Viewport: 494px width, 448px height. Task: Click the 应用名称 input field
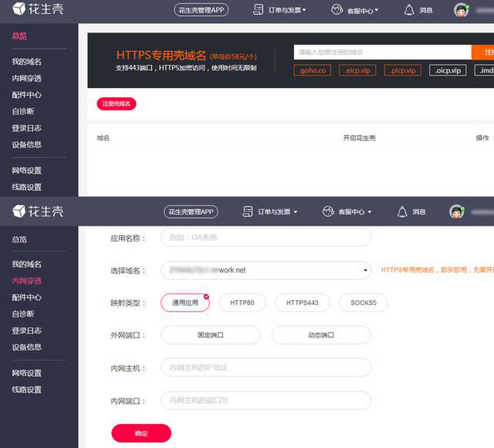(x=265, y=238)
